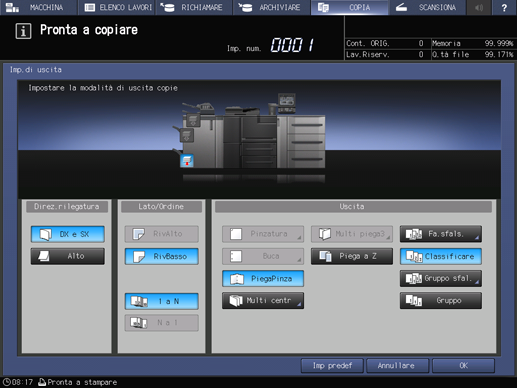Open the RICHIAMARE tab
This screenshot has width=517, height=388.
click(194, 7)
